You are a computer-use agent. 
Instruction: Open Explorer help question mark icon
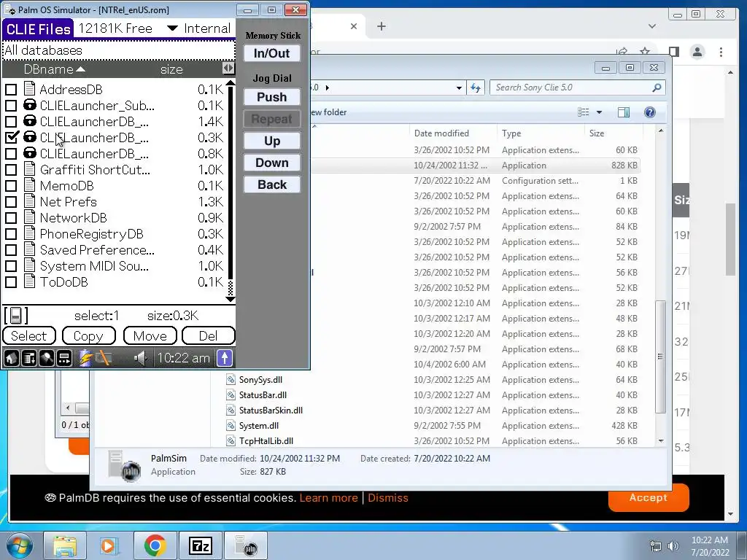point(649,112)
